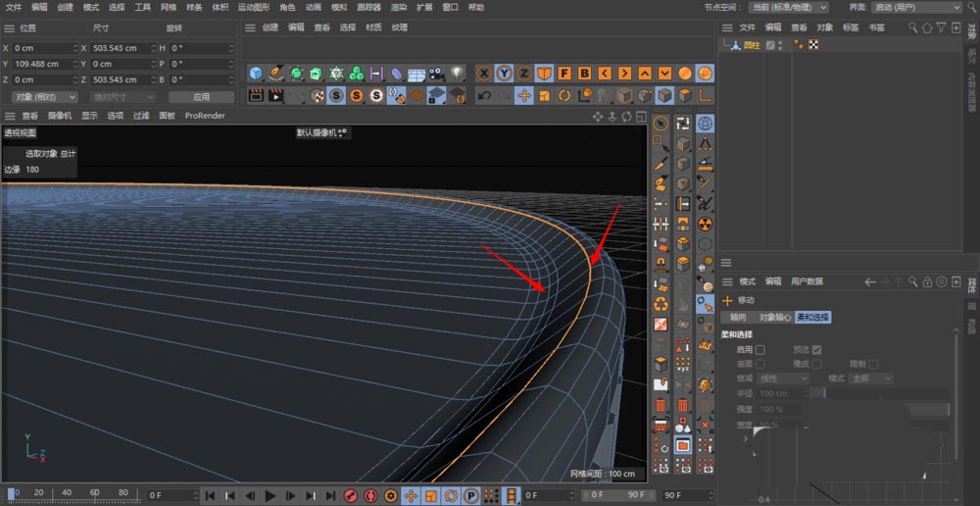Toggle the X axis lock icon
This screenshot has width=980, height=506.
click(x=484, y=74)
